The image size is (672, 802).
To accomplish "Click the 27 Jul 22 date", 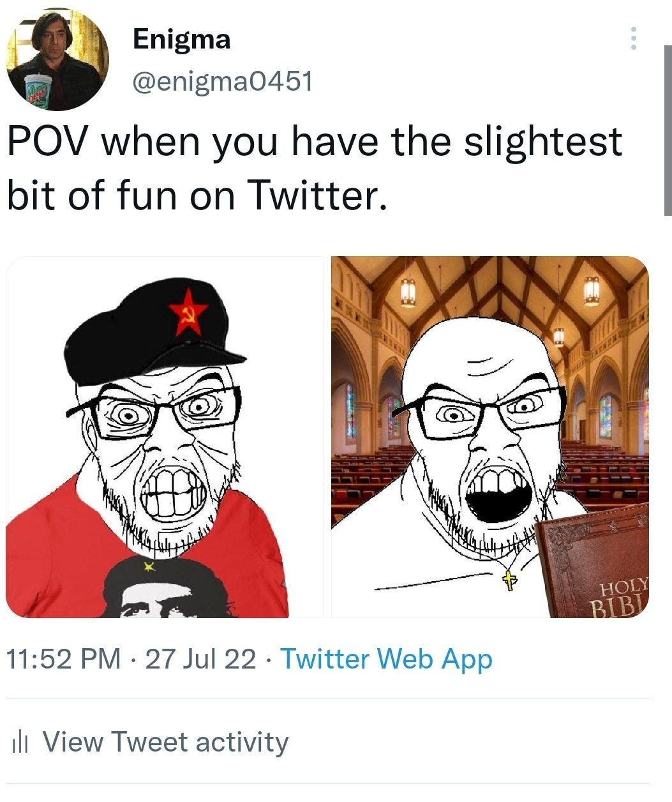I will tap(201, 658).
